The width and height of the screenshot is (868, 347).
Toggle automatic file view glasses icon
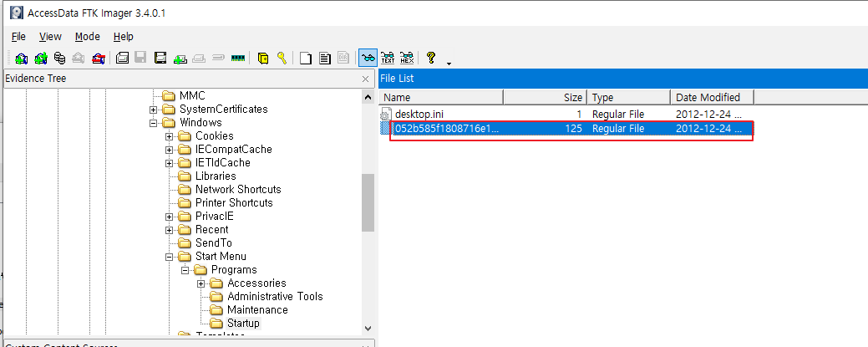(x=368, y=58)
